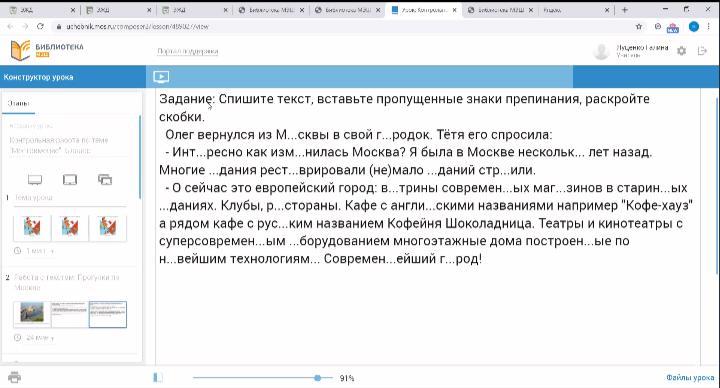Click the lock icon in the address bar

tap(58, 27)
